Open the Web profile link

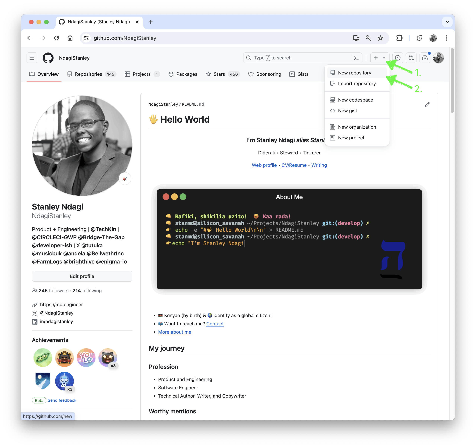(264, 165)
